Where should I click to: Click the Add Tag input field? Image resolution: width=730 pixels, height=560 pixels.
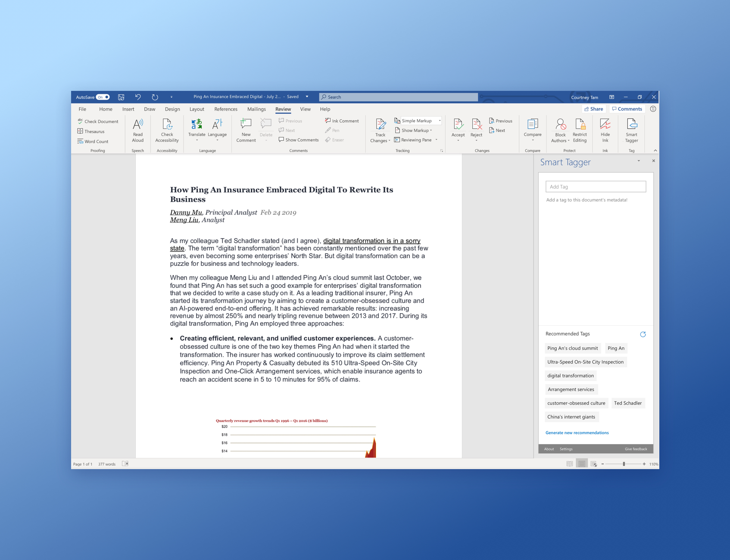(596, 187)
